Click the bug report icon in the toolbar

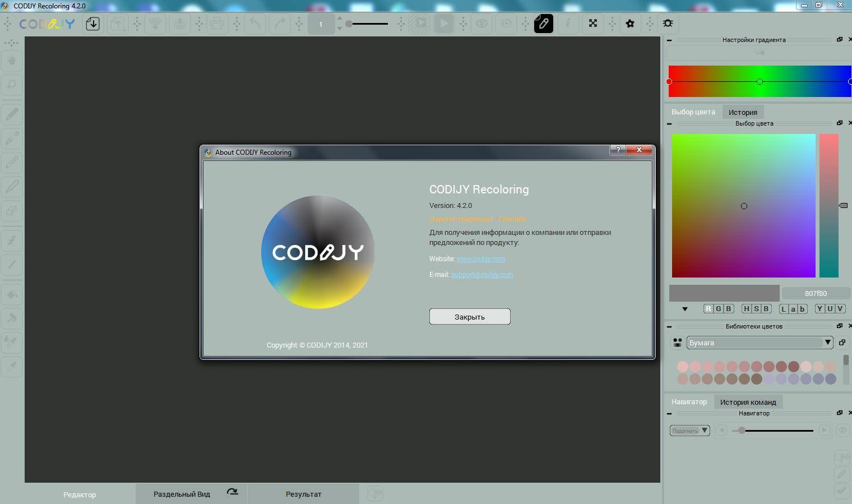668,24
